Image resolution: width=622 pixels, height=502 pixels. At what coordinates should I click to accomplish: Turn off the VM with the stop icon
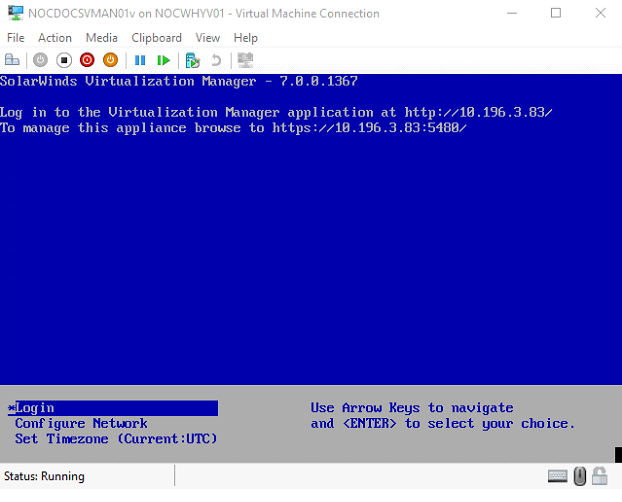(64, 60)
